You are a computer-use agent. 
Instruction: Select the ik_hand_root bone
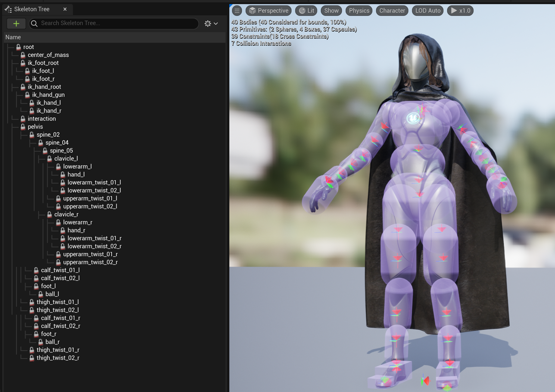[x=44, y=87]
